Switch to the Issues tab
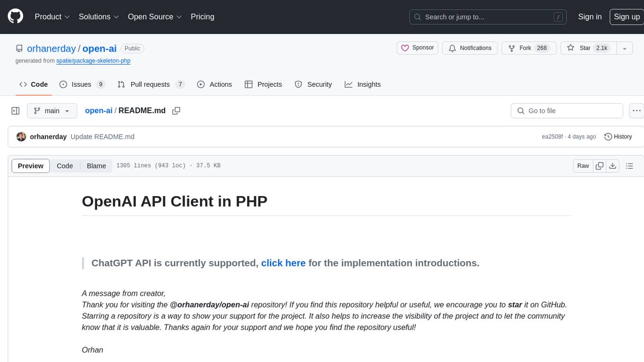 click(82, 84)
